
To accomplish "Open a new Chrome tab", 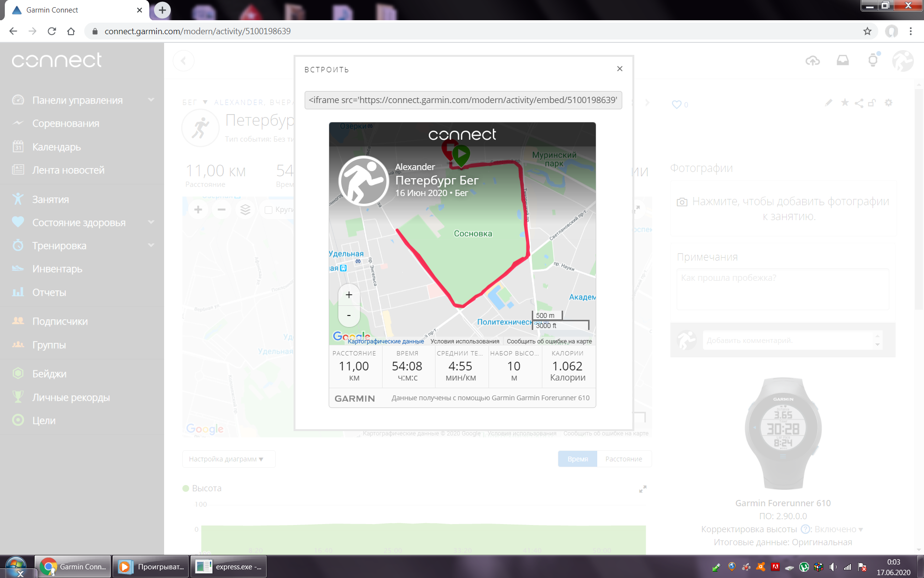I will (162, 10).
